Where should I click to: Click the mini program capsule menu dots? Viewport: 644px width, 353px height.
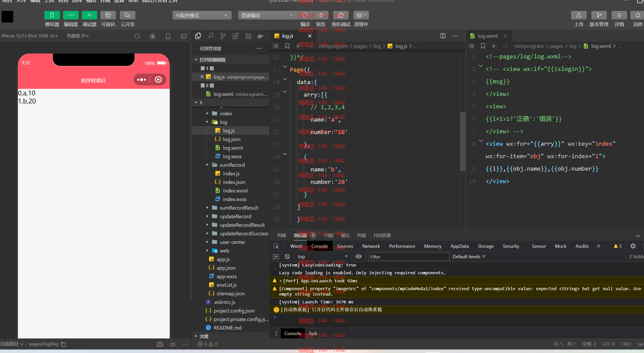[x=141, y=79]
